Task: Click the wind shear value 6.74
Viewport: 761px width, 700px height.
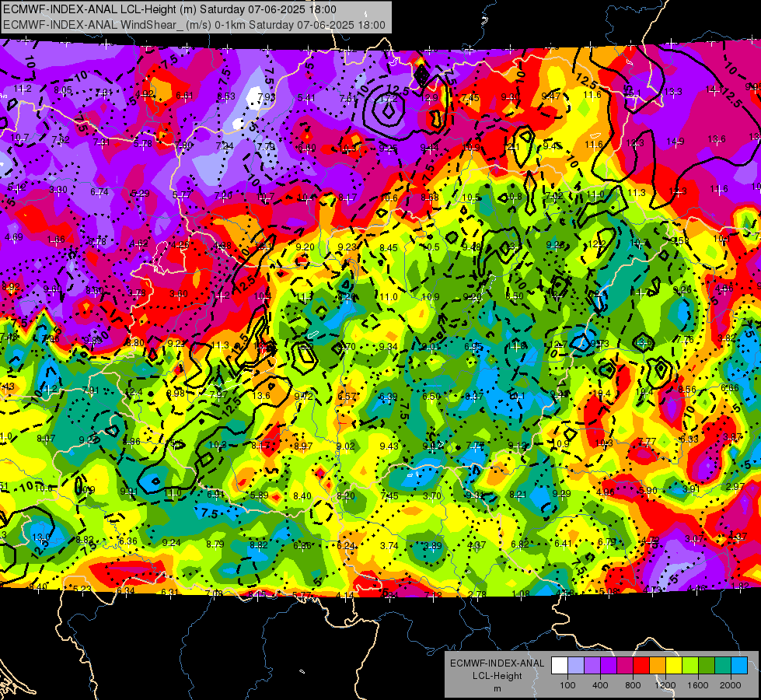Action: (x=99, y=192)
